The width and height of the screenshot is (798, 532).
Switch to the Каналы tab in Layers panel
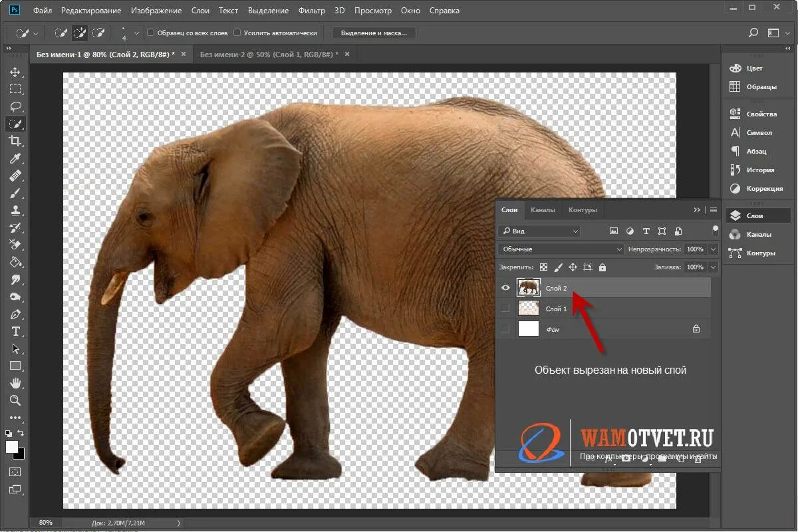click(543, 209)
